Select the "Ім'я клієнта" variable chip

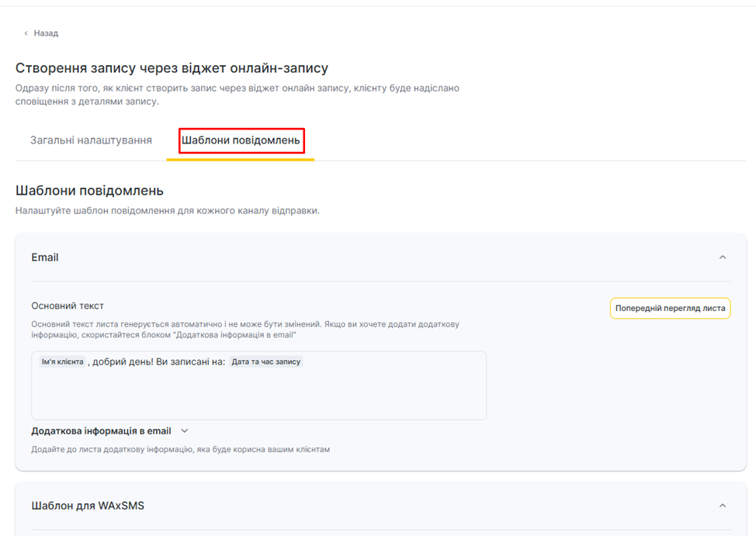click(x=62, y=361)
